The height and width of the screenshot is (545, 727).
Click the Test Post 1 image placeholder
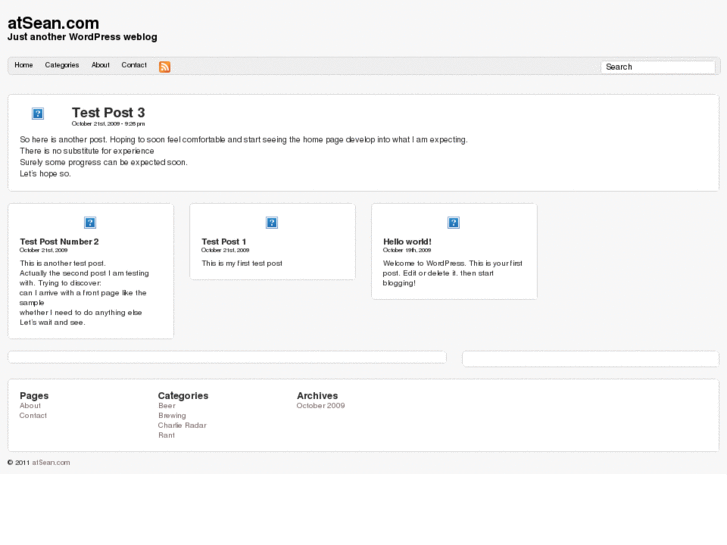pos(272,223)
